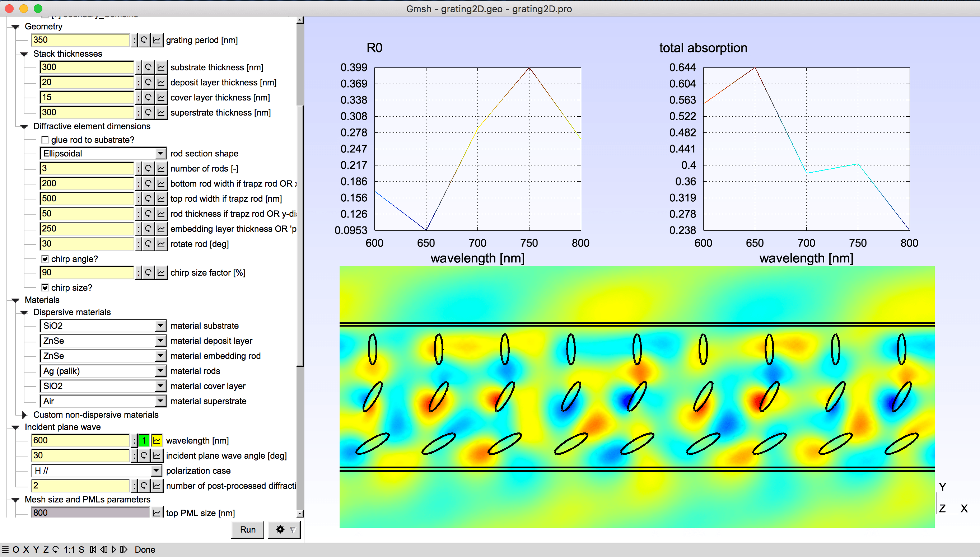This screenshot has width=980, height=557.
Task: Uncheck the chirp angle checkbox
Action: click(45, 259)
